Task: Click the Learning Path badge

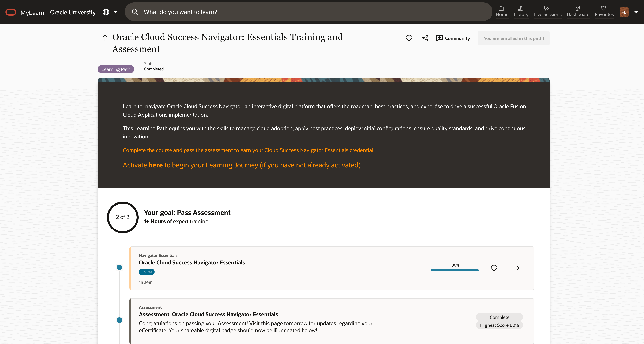Action: (x=116, y=69)
